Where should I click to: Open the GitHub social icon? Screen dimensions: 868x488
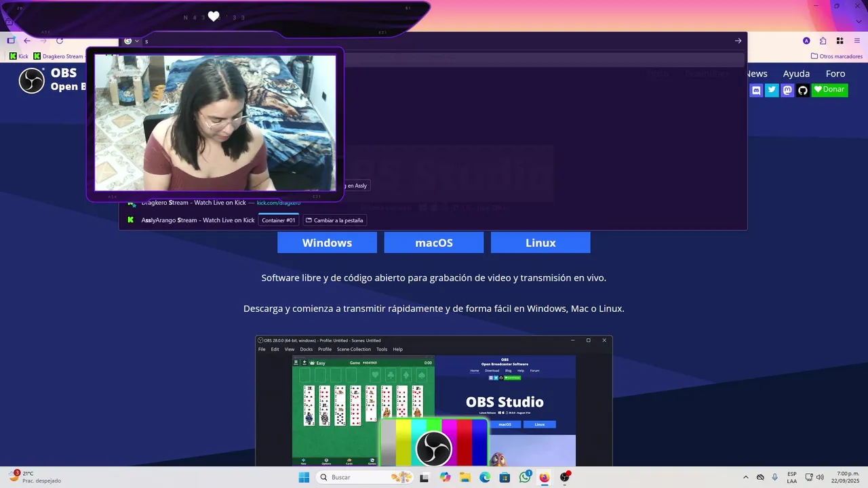(803, 90)
